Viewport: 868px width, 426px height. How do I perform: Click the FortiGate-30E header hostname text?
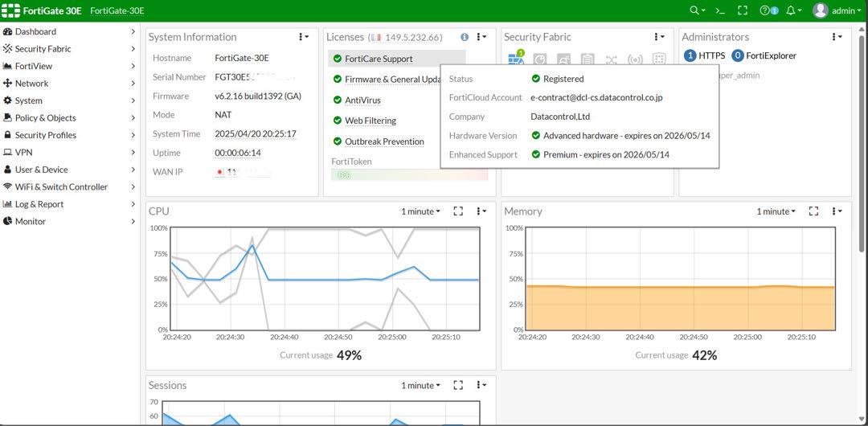tap(117, 10)
